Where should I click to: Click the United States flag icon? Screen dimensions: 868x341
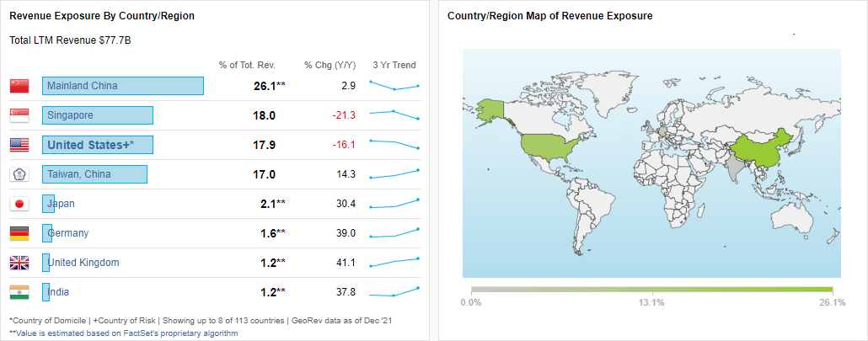(19, 145)
